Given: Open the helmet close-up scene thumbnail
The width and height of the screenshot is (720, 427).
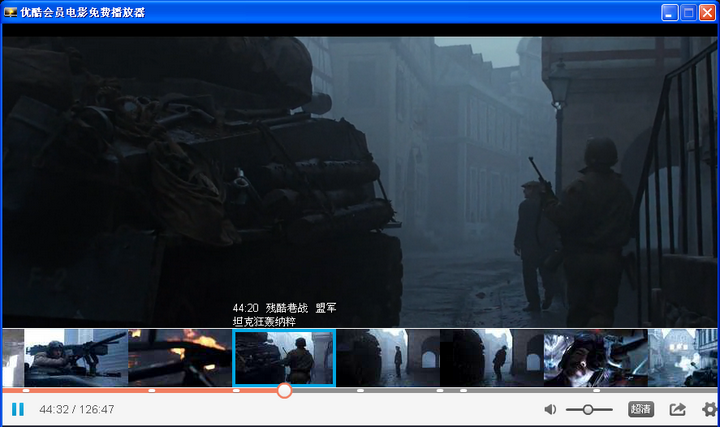Looking at the screenshot, I should click(x=596, y=358).
